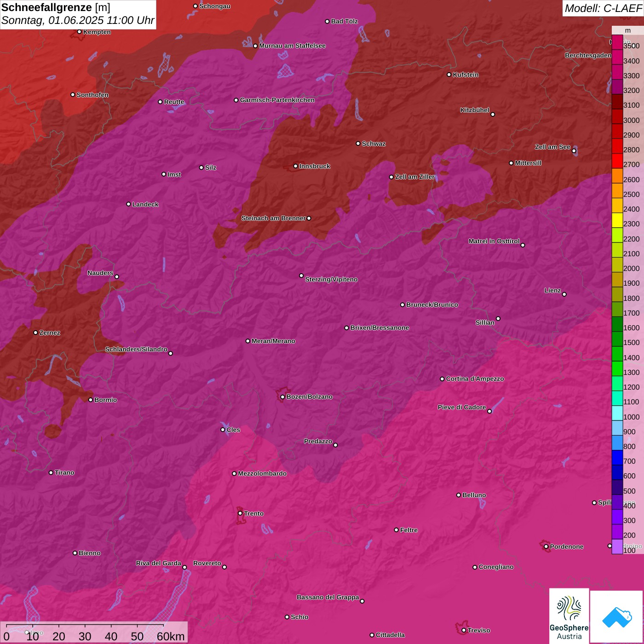The width and height of the screenshot is (644, 644).
Task: Select the cyan 1000 m legend swatch
Action: (617, 413)
